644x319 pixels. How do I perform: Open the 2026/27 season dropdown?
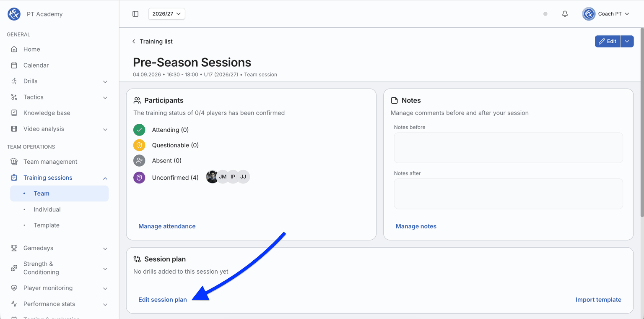(x=166, y=14)
